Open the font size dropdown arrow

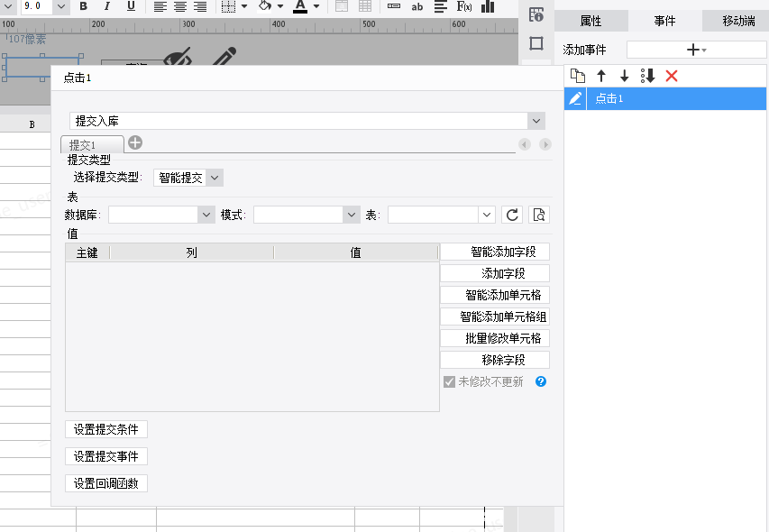pos(60,6)
